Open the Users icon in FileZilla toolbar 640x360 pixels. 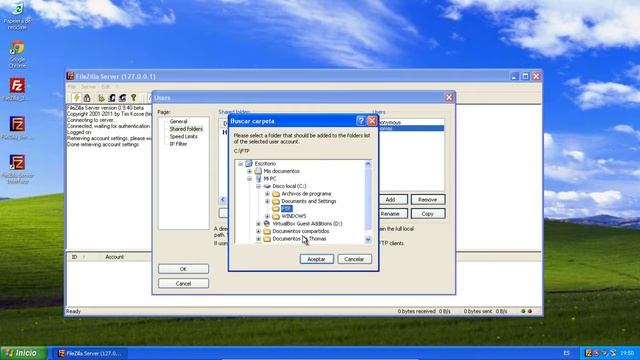tap(112, 98)
